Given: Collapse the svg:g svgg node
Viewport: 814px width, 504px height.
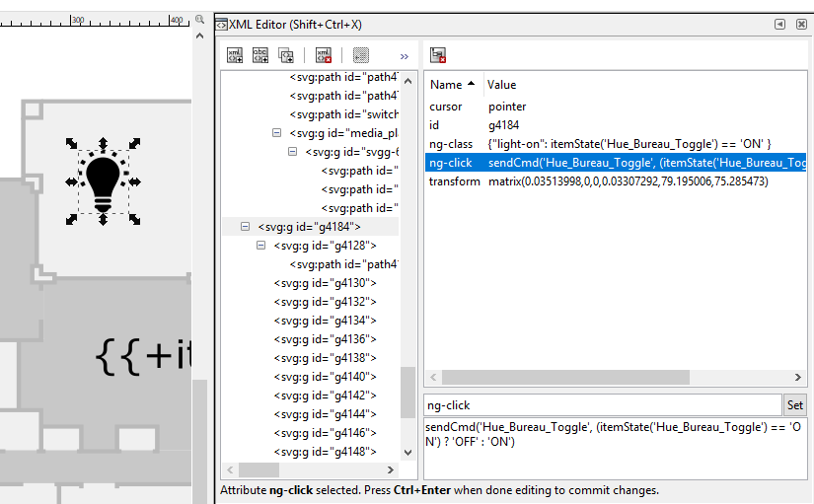Looking at the screenshot, I should (x=293, y=152).
